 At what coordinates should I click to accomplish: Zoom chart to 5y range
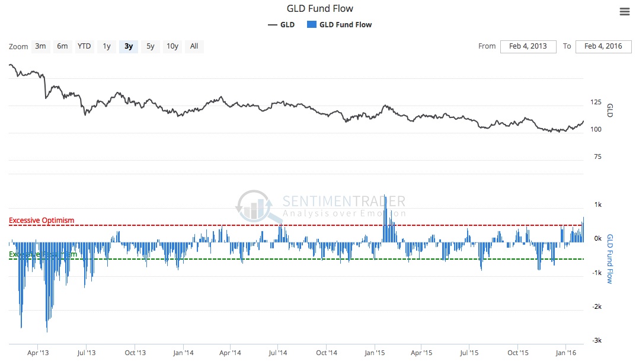(x=151, y=46)
